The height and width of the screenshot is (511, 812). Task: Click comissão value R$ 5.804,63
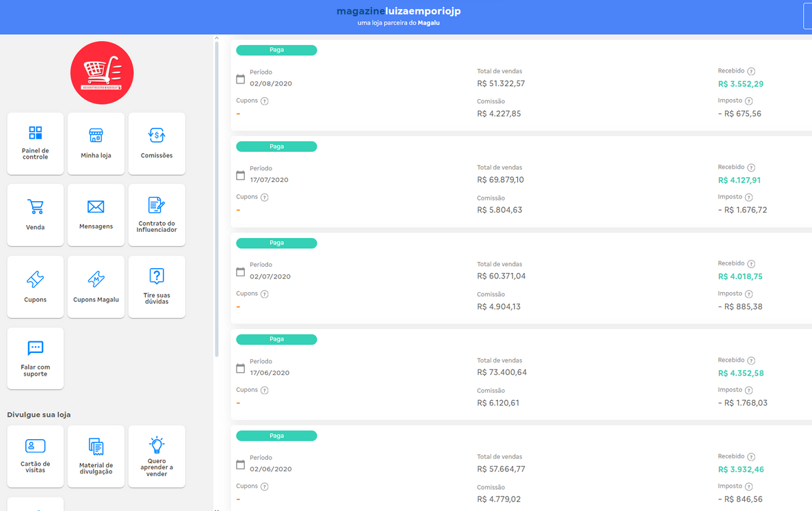500,210
